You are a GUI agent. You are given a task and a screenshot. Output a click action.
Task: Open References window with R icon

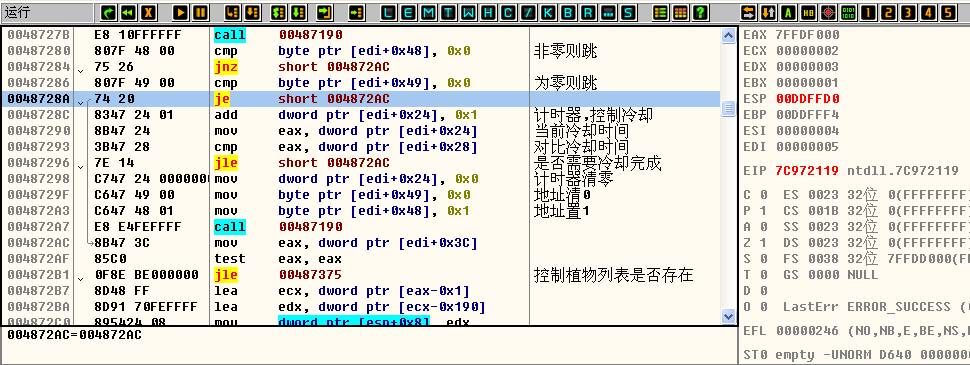588,12
